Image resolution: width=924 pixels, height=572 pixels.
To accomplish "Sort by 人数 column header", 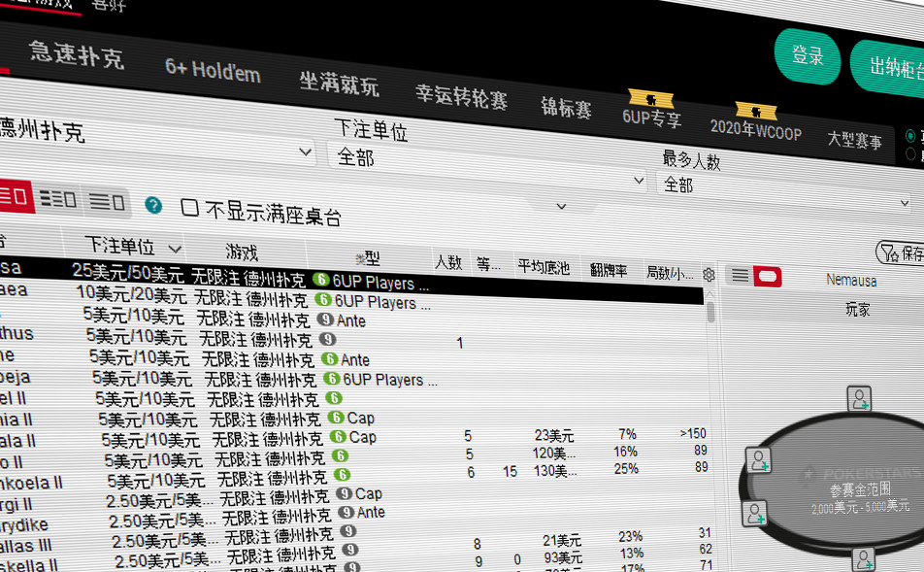I will (448, 262).
